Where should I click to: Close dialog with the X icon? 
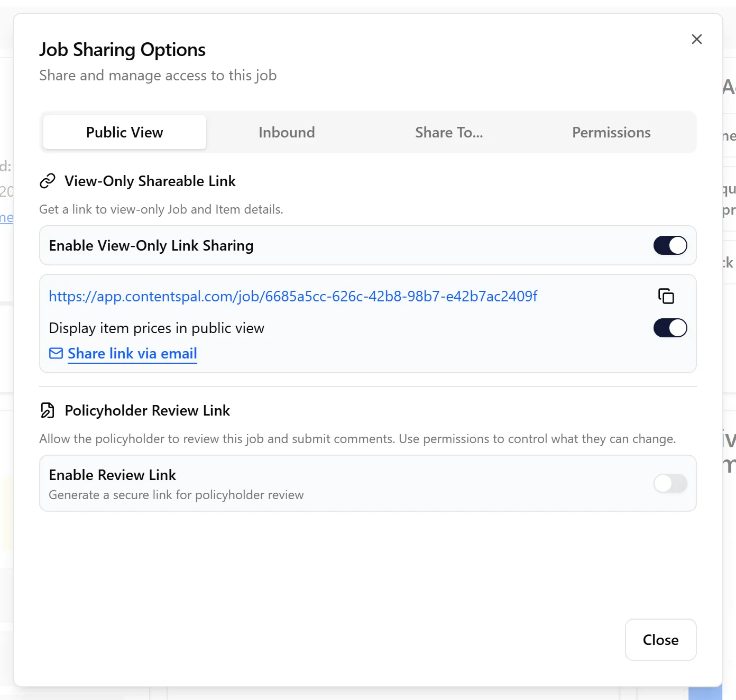tap(697, 39)
